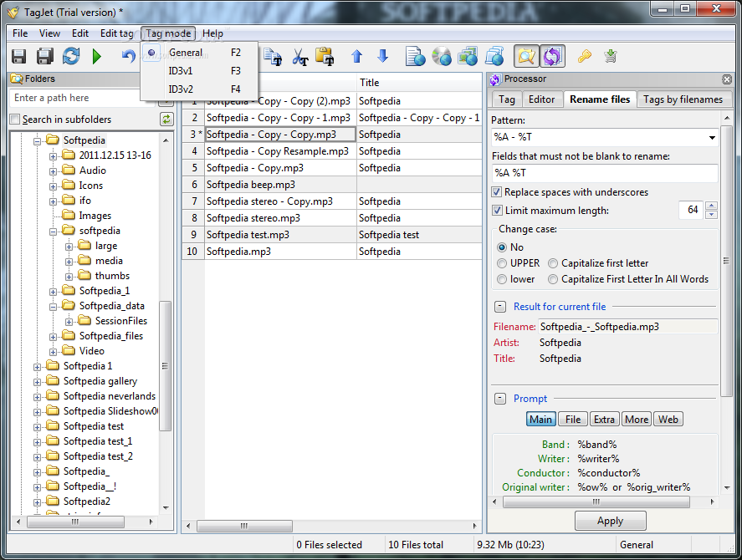The width and height of the screenshot is (742, 560).
Task: Switch to the Tags by filenames tab
Action: [x=683, y=99]
